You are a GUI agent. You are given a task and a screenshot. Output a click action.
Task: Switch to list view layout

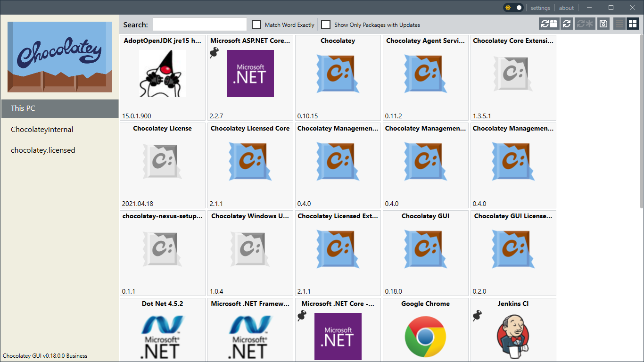(619, 24)
